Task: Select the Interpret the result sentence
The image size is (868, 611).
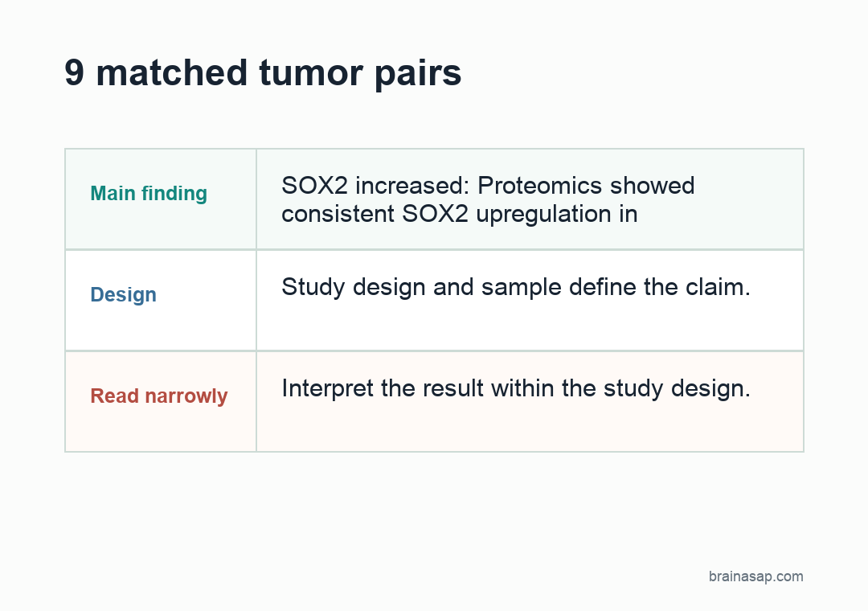Action: pyautogui.click(x=516, y=388)
